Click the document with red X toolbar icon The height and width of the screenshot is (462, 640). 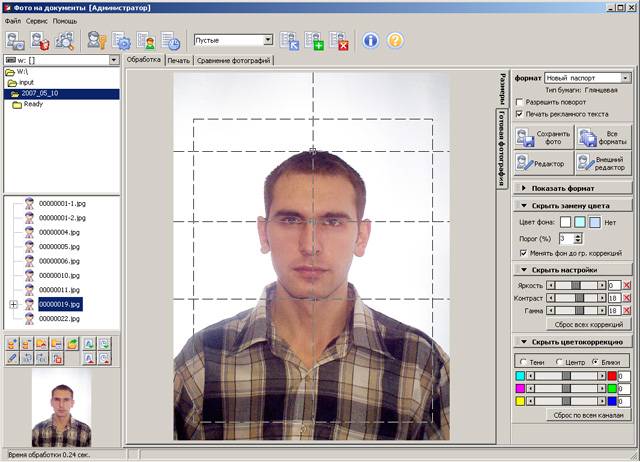click(340, 41)
